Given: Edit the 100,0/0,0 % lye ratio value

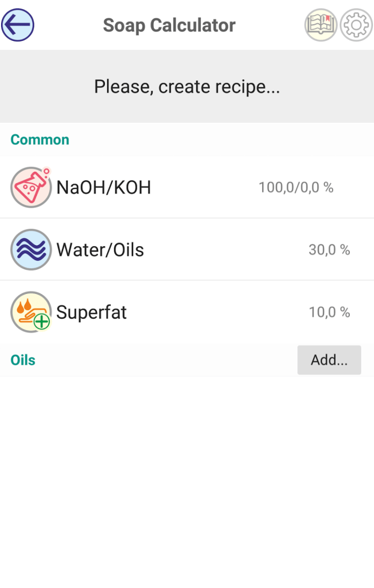Looking at the screenshot, I should click(296, 188).
